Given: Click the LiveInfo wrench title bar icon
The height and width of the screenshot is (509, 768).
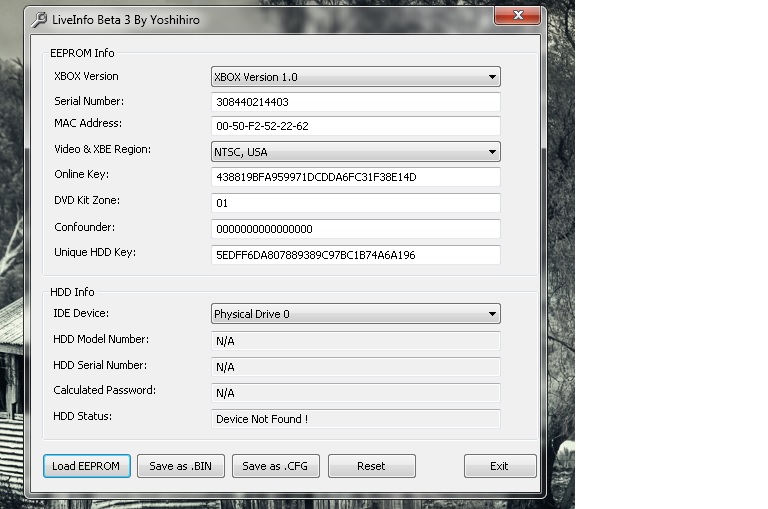Looking at the screenshot, I should (39, 20).
